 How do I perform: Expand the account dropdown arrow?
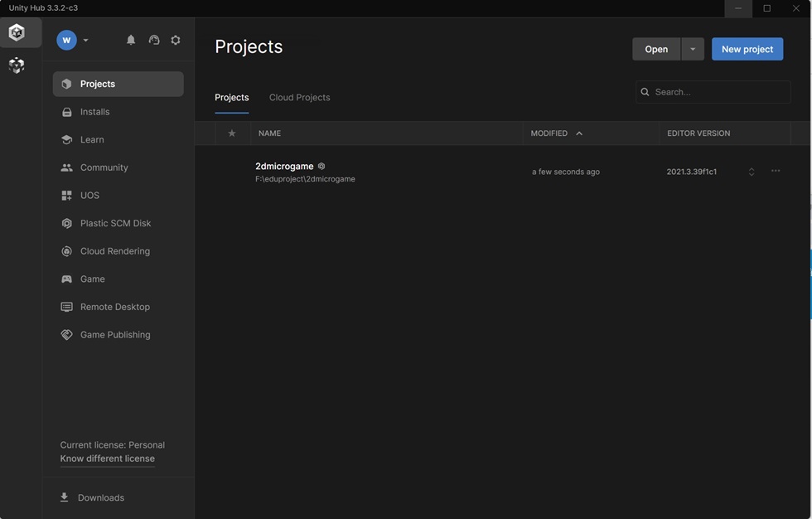[86, 40]
